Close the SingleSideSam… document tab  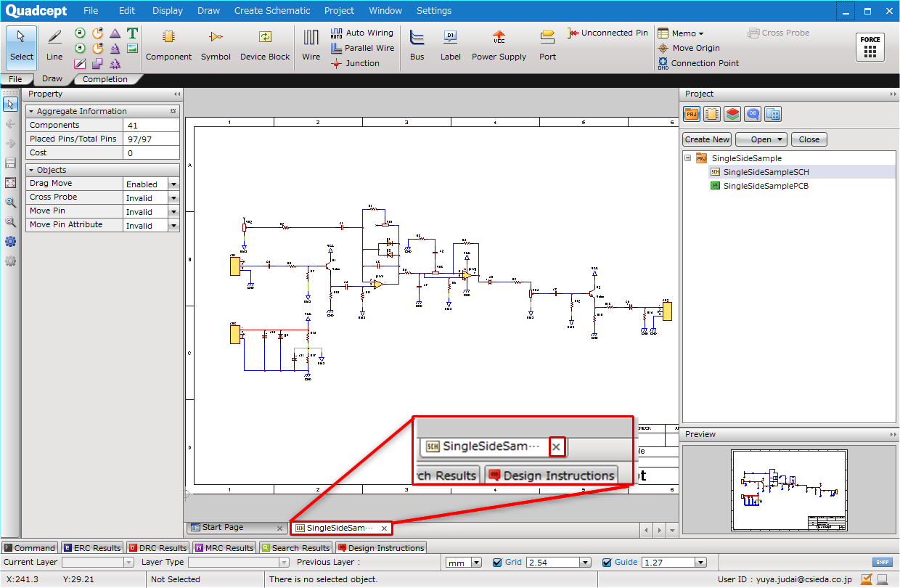(x=384, y=528)
